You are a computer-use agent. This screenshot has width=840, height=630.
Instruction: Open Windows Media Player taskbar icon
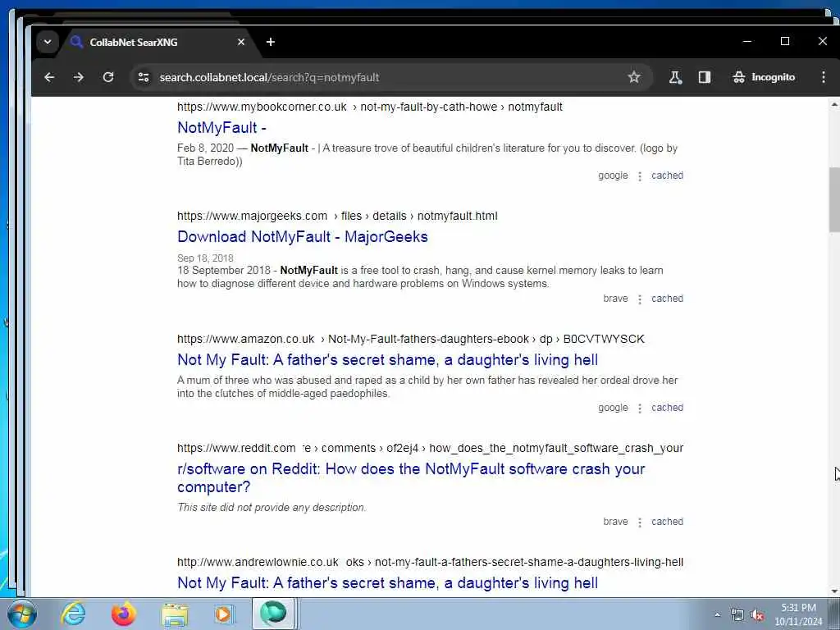pos(224,614)
